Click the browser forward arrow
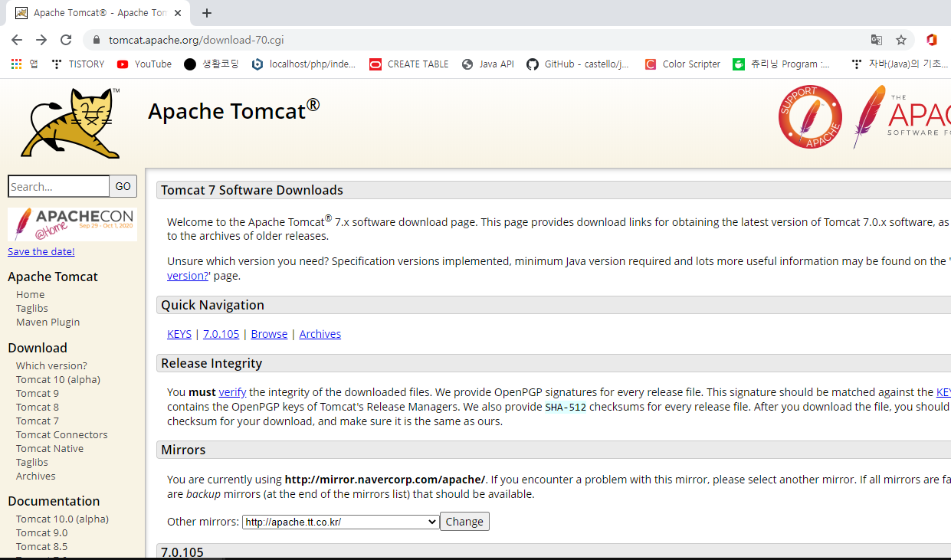Screen dimensions: 951x560 (41, 40)
